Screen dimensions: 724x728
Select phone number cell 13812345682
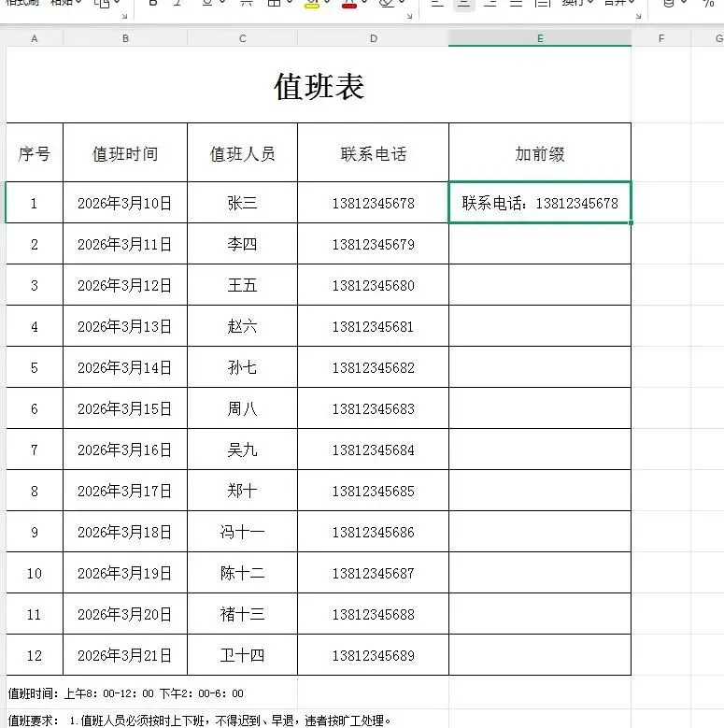(x=373, y=366)
